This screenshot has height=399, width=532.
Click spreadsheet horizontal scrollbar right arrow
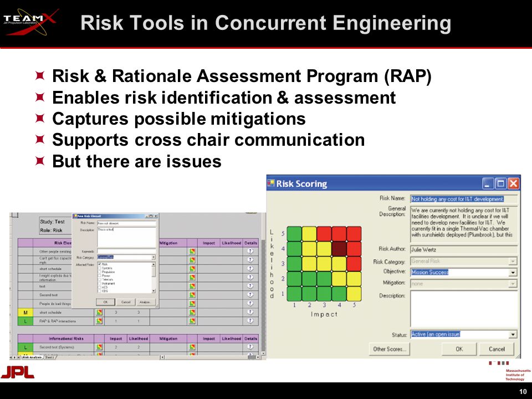258,357
